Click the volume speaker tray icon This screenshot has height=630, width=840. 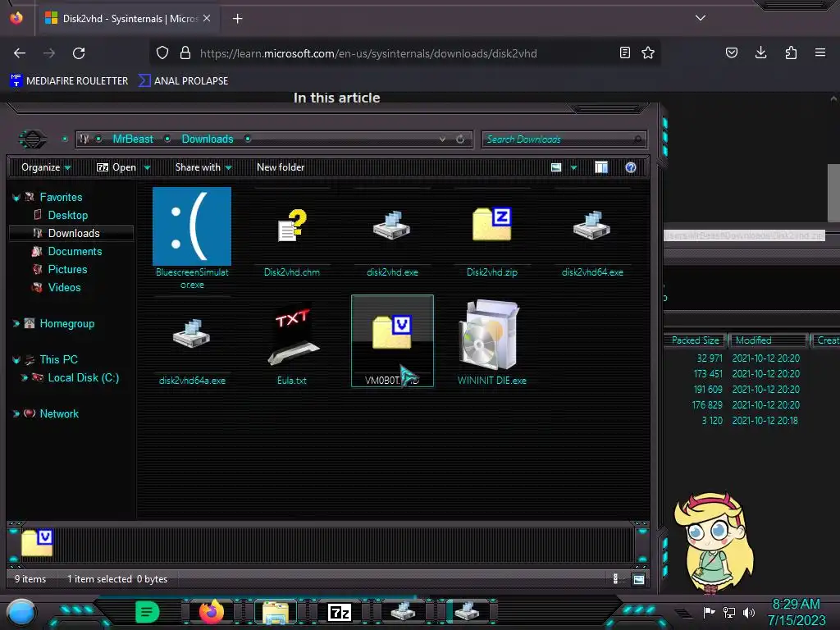coord(749,612)
